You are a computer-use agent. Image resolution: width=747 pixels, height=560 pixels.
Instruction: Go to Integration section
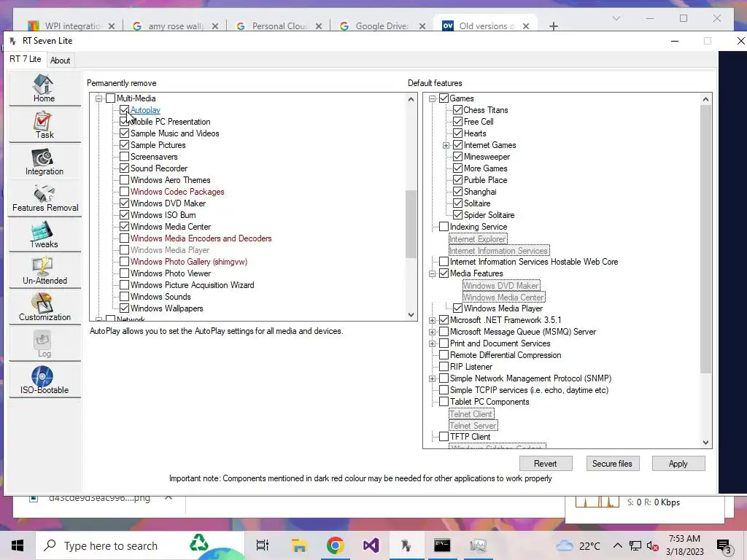point(44,161)
